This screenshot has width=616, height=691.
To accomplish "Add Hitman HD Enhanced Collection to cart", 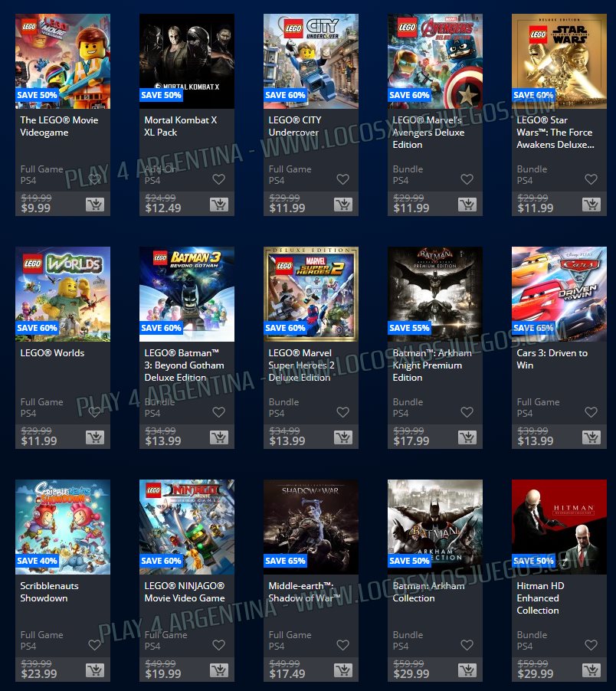I will pos(591,670).
